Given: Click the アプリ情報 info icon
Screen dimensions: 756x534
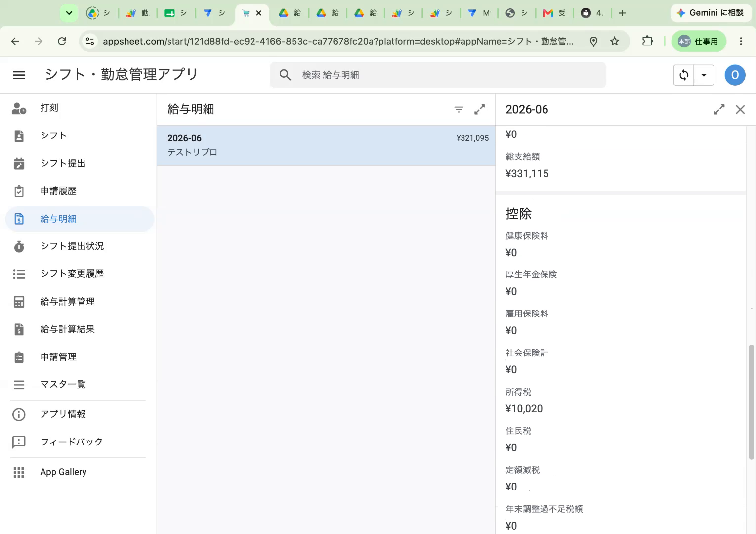Looking at the screenshot, I should point(19,414).
